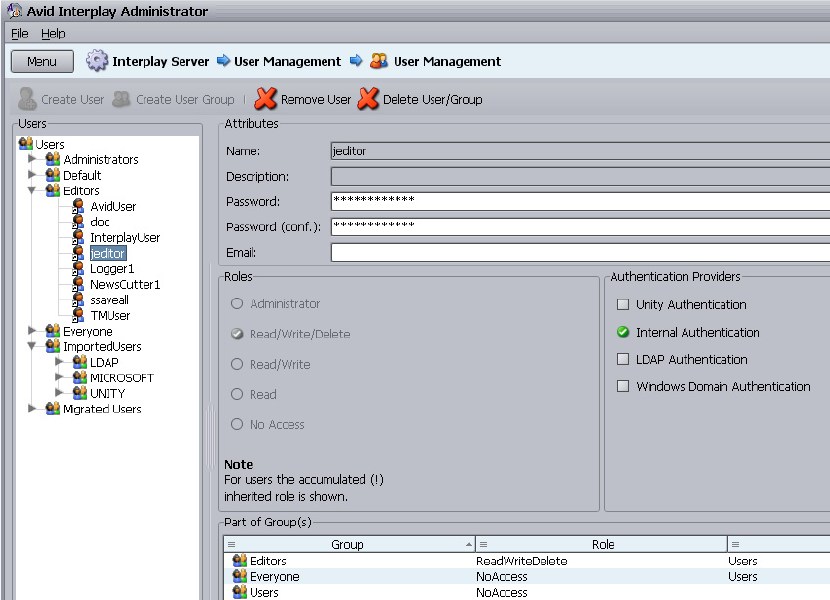Expand the Everyone tree node

32,330
